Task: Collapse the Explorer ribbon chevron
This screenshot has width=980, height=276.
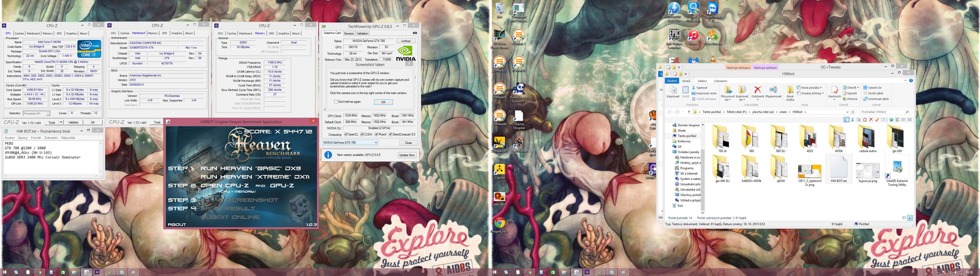Action: pyautogui.click(x=905, y=81)
